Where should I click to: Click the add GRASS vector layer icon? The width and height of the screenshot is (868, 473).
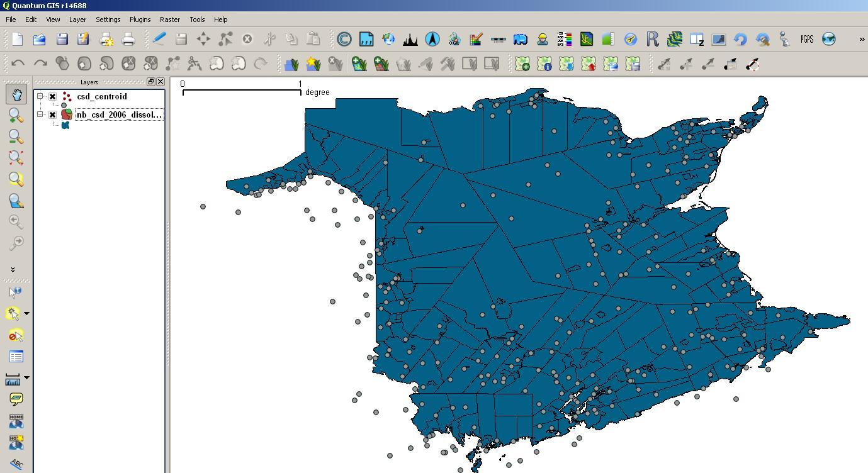coord(359,64)
